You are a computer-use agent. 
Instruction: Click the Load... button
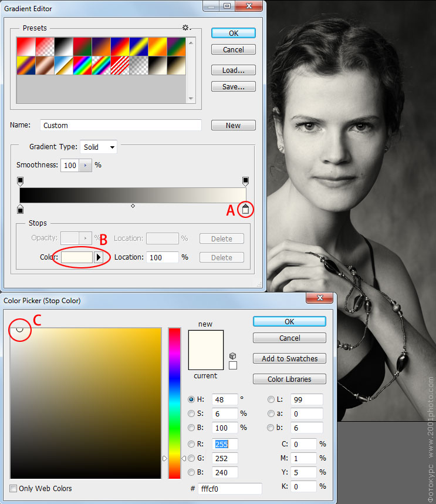pyautogui.click(x=234, y=70)
